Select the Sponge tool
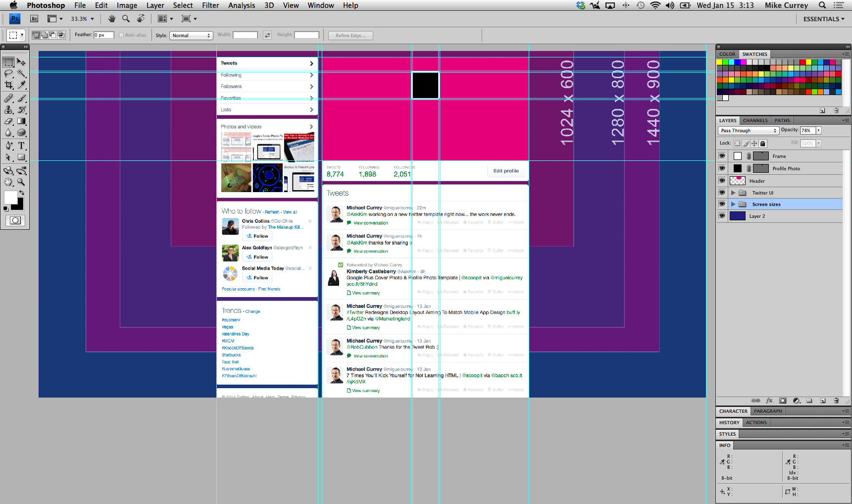This screenshot has width=852, height=504. (x=21, y=132)
